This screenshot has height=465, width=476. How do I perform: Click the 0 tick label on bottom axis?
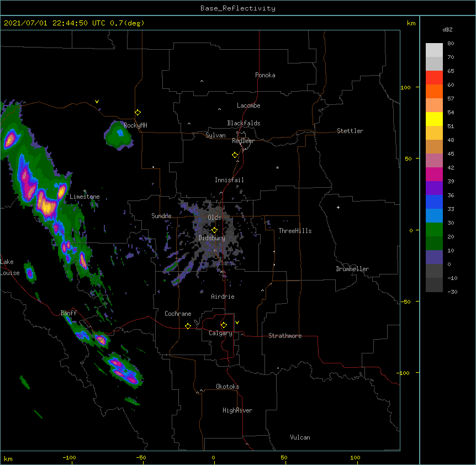pos(213,457)
